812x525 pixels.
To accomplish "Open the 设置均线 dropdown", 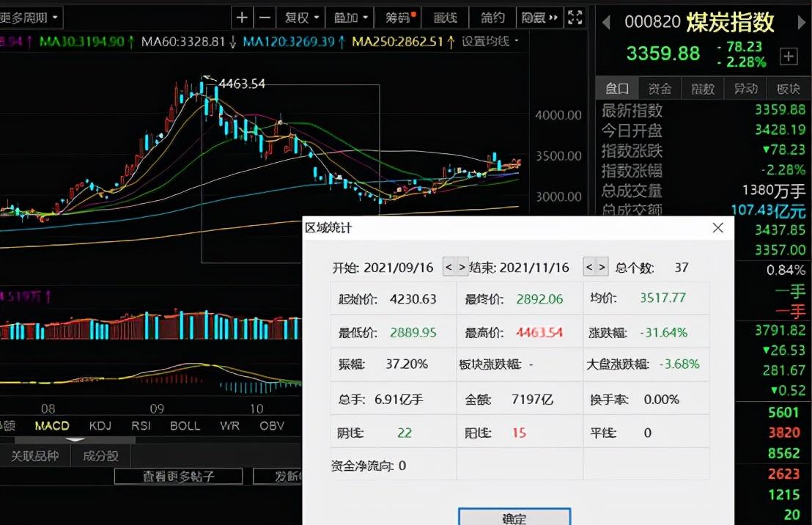I will click(x=490, y=42).
